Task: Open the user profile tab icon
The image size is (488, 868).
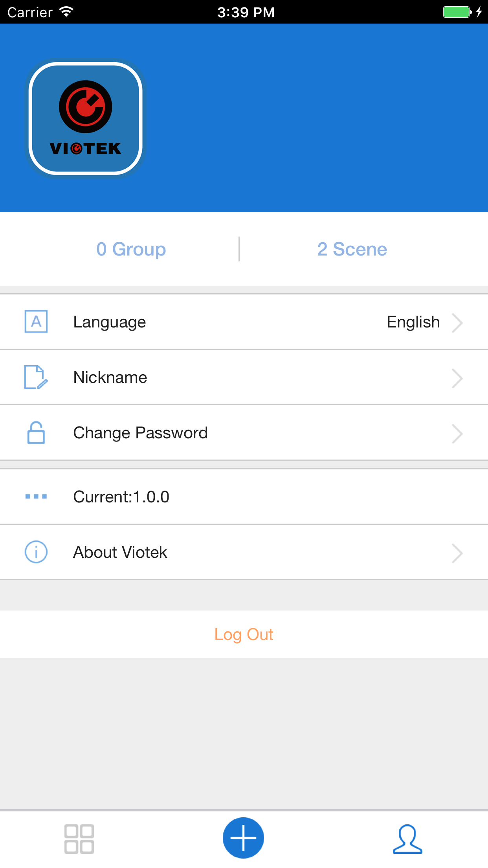Action: point(407,839)
